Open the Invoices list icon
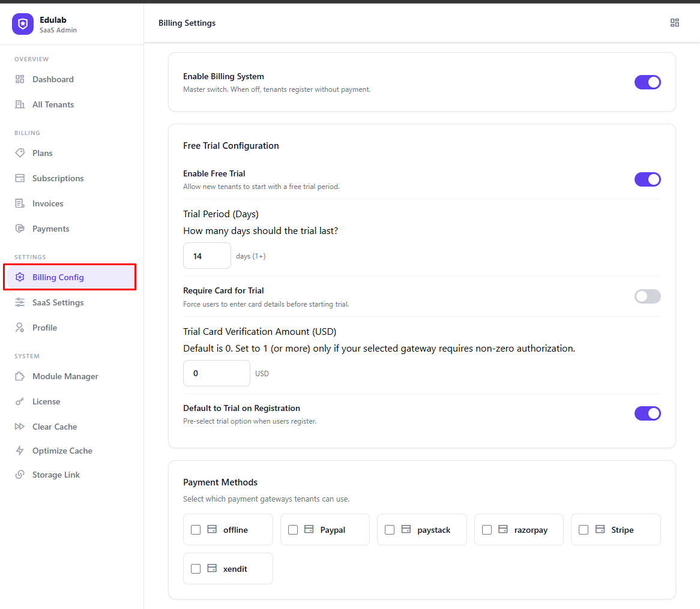 19,203
